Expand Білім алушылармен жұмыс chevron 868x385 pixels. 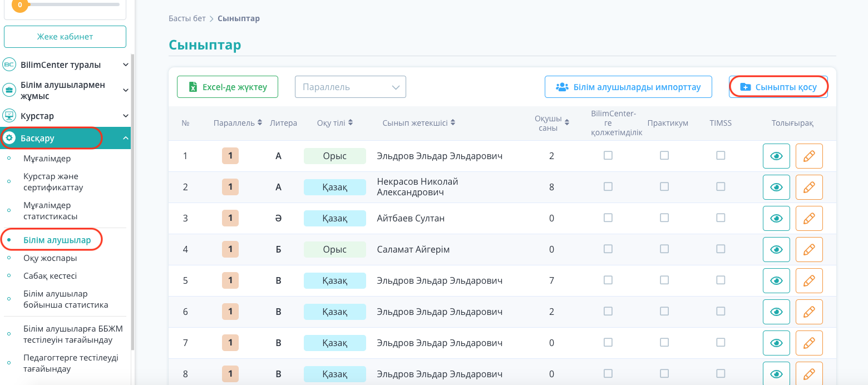[126, 90]
